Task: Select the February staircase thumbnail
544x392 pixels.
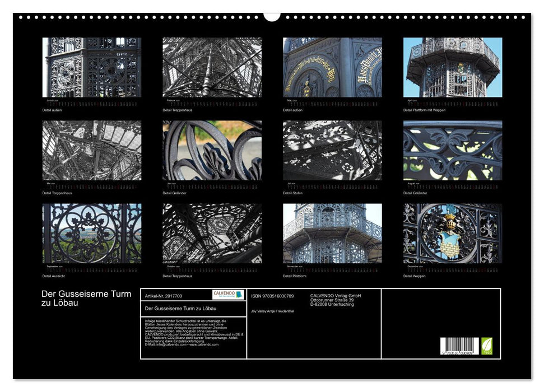Action: coord(212,67)
